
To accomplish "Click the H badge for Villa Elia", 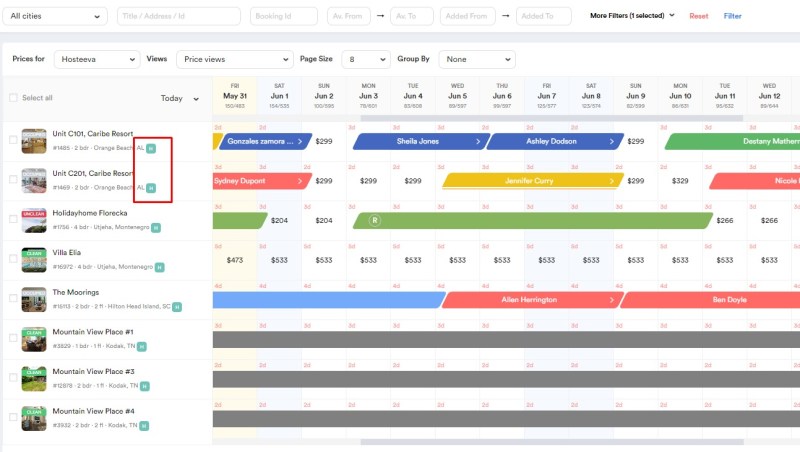I will 159,267.
